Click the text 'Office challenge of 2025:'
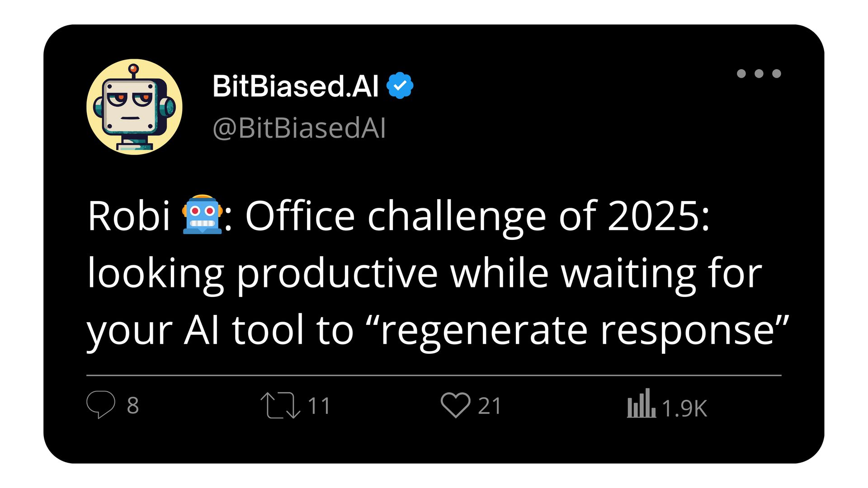The image size is (868, 488). [x=477, y=216]
